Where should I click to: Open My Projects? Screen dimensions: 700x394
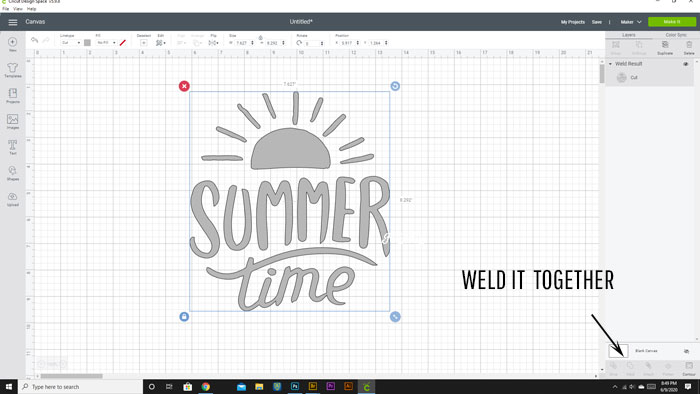point(573,22)
